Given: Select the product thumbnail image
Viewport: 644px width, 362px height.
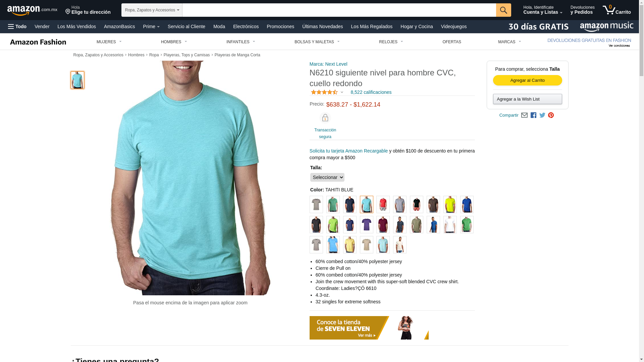Looking at the screenshot, I should (x=77, y=80).
